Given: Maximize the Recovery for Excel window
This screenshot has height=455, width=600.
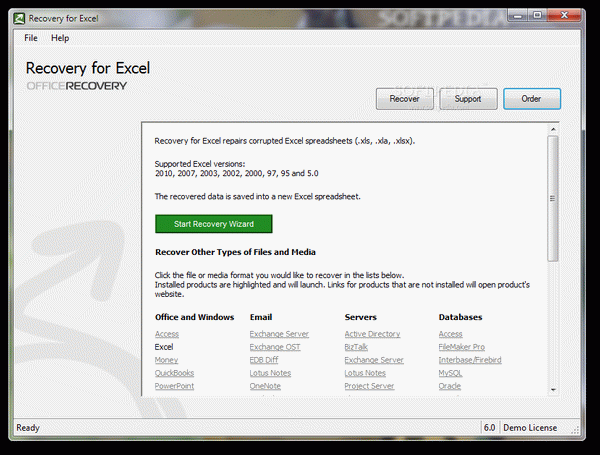Looking at the screenshot, I should pos(538,15).
